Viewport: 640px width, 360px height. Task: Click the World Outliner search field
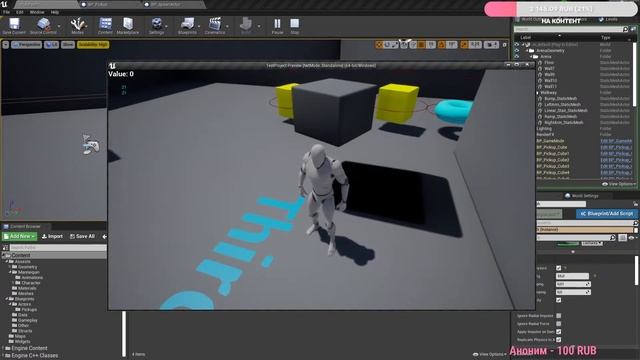571,29
